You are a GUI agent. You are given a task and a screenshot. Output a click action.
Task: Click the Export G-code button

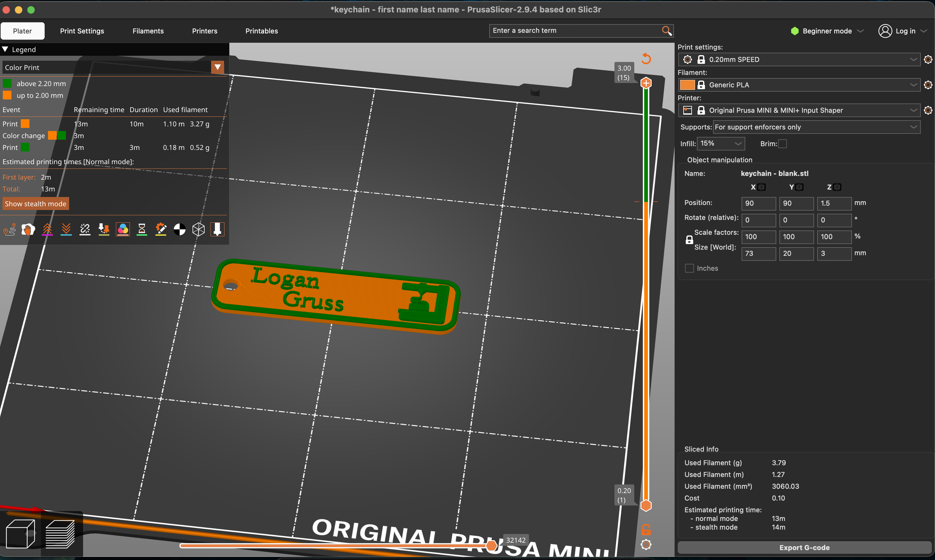pos(804,548)
